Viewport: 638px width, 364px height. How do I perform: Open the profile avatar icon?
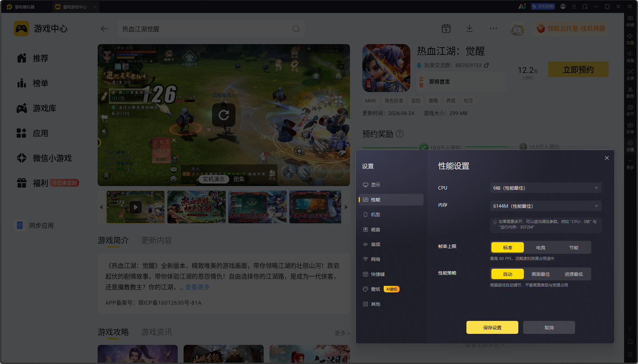click(x=517, y=29)
